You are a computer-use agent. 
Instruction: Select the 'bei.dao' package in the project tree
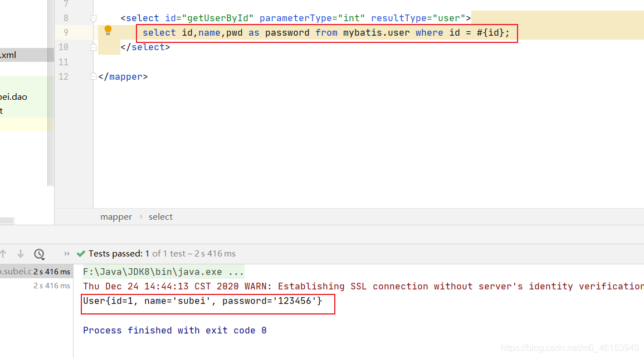click(x=13, y=97)
